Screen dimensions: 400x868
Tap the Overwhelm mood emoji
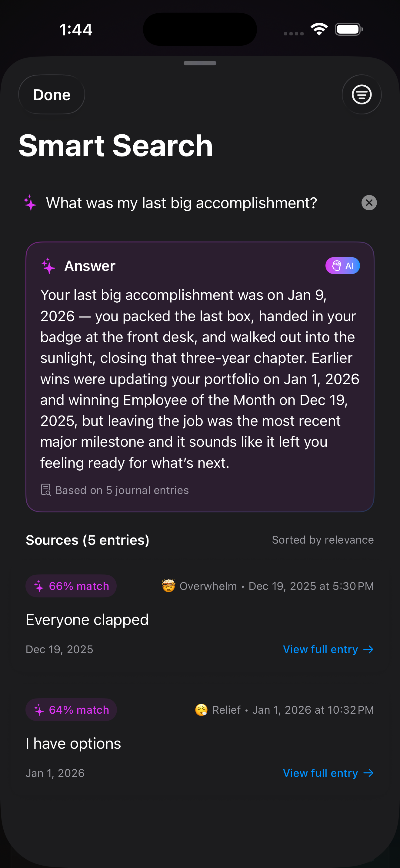(x=168, y=586)
